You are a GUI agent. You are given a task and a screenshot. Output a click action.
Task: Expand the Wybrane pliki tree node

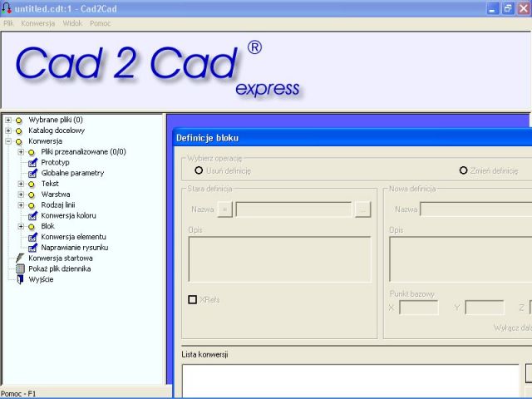[8, 120]
